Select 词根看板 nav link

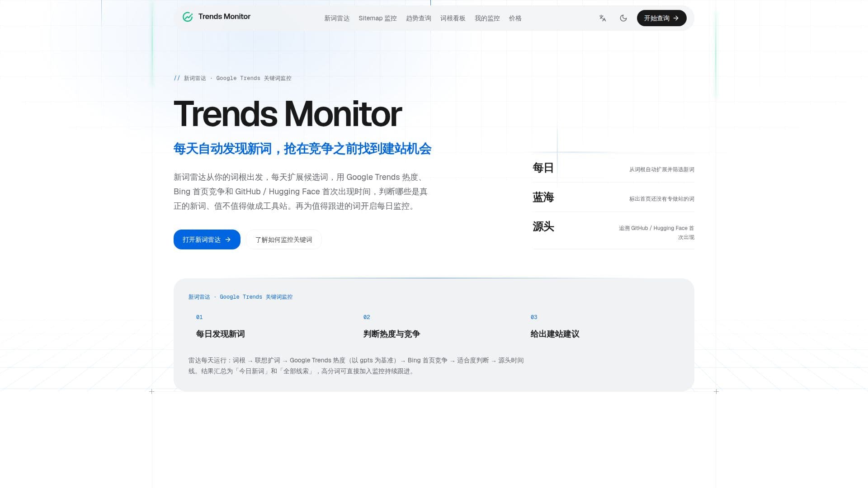click(x=453, y=18)
